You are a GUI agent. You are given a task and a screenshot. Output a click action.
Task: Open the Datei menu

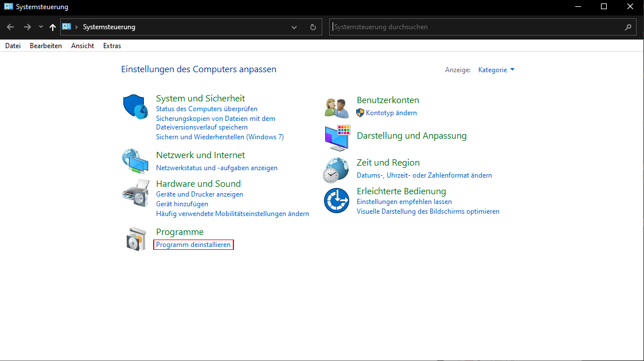[x=13, y=46]
